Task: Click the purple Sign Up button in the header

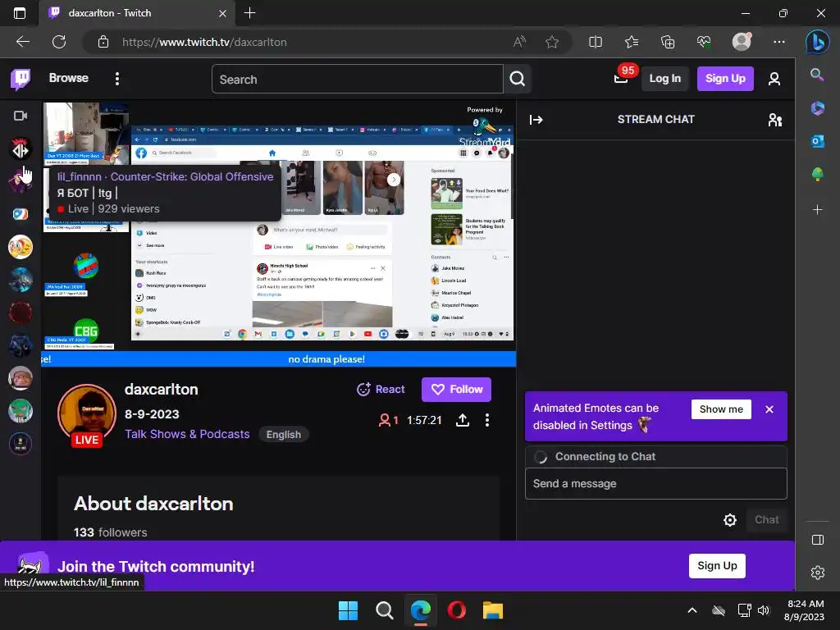Action: coord(725,79)
